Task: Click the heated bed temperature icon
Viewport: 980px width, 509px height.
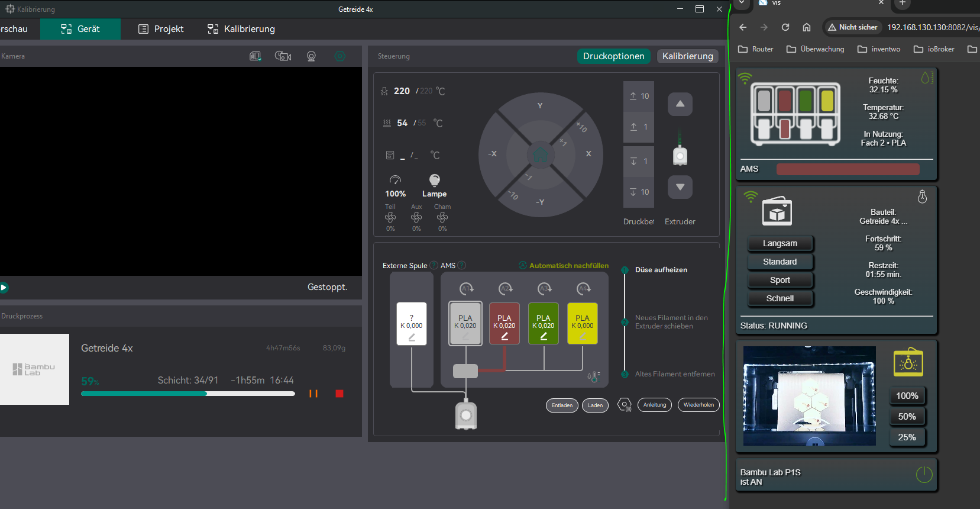Action: click(x=387, y=123)
